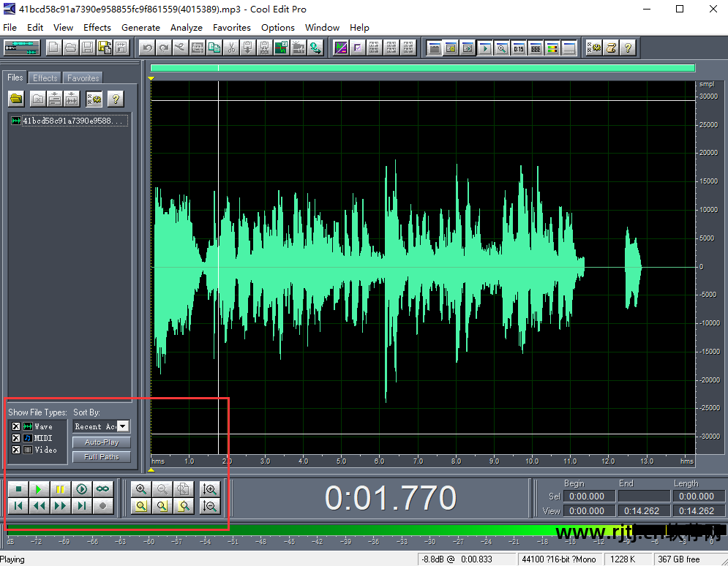Copy selection using the copy icon
The image size is (728, 566).
[x=214, y=48]
